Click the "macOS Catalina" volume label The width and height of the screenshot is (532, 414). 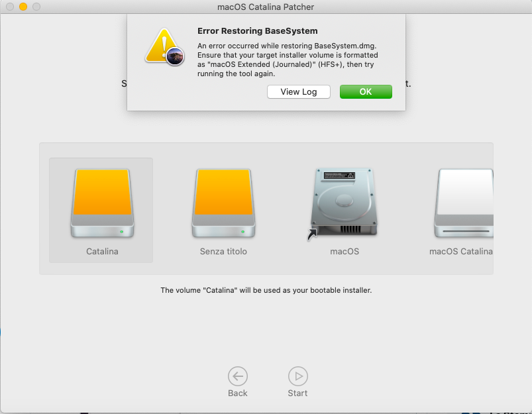click(460, 252)
